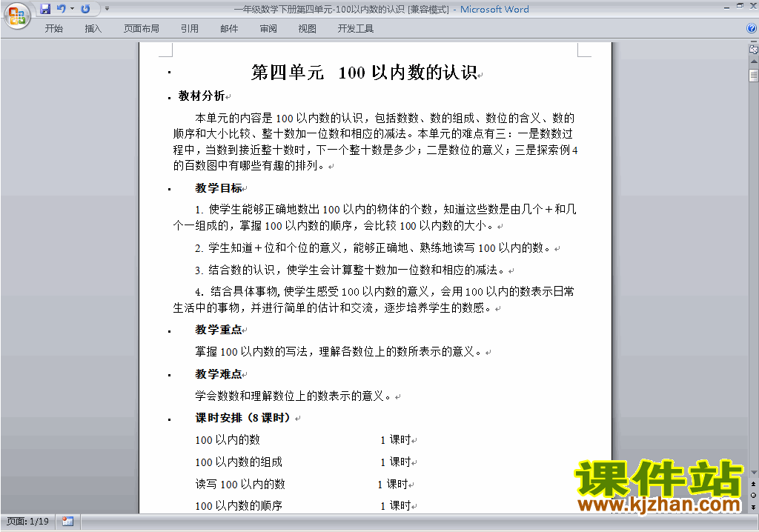Open the 开始 ribbon tab
Image resolution: width=759 pixels, height=532 pixels.
tap(53, 29)
